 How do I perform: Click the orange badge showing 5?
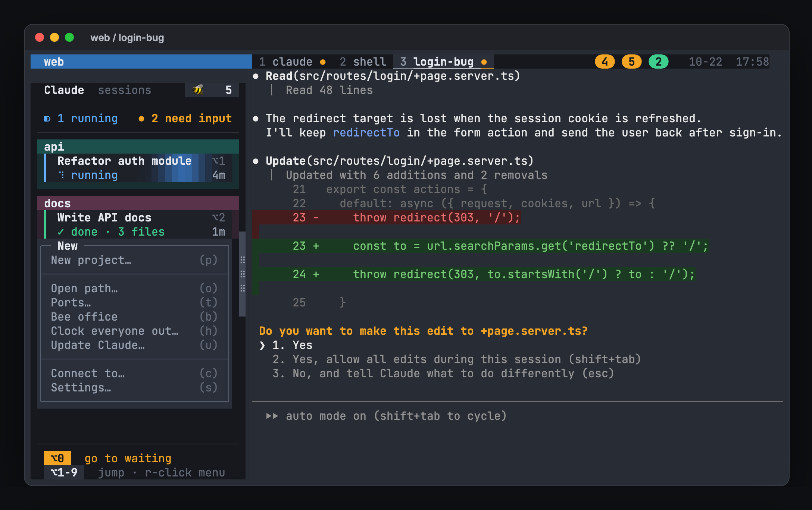coord(631,62)
